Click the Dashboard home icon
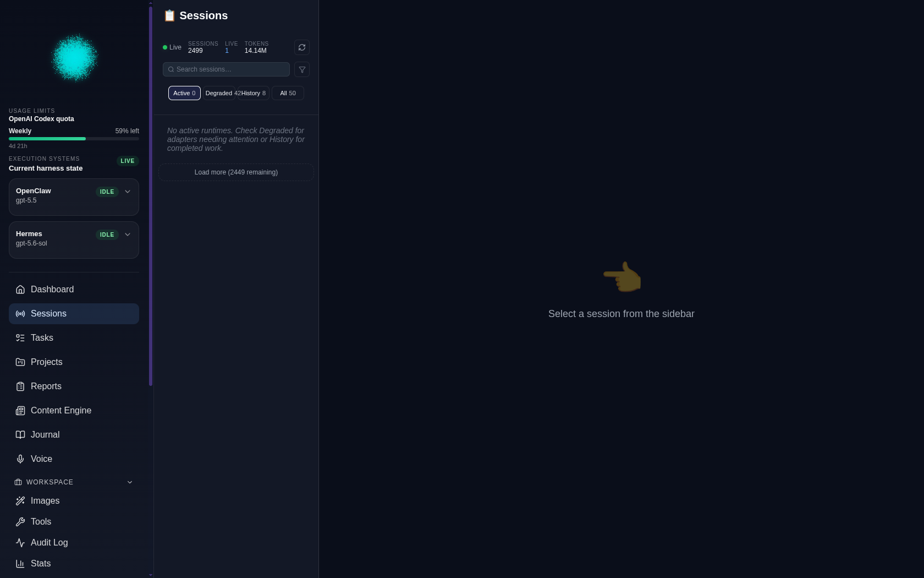The height and width of the screenshot is (578, 924). pos(20,290)
